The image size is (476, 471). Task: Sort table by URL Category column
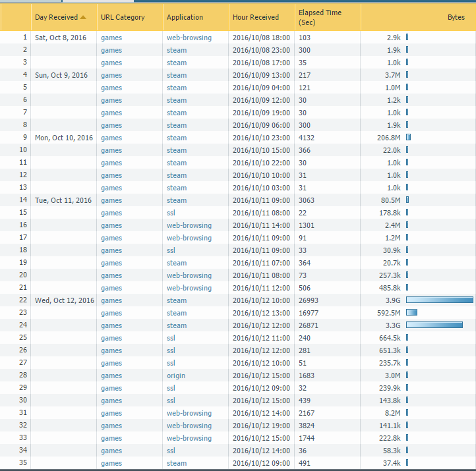(122, 17)
